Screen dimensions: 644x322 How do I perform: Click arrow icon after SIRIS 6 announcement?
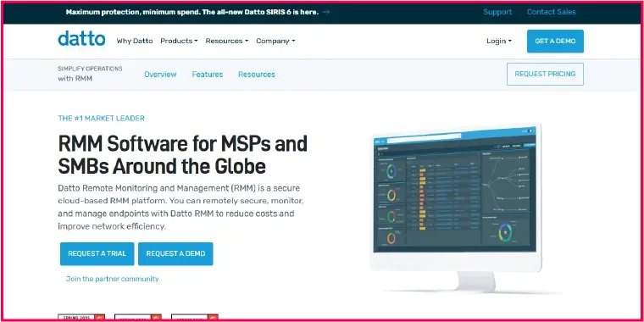tap(326, 13)
